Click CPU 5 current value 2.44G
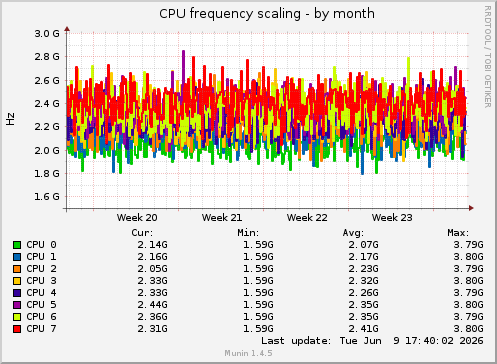Viewport: 497px width, 364px height. (153, 305)
